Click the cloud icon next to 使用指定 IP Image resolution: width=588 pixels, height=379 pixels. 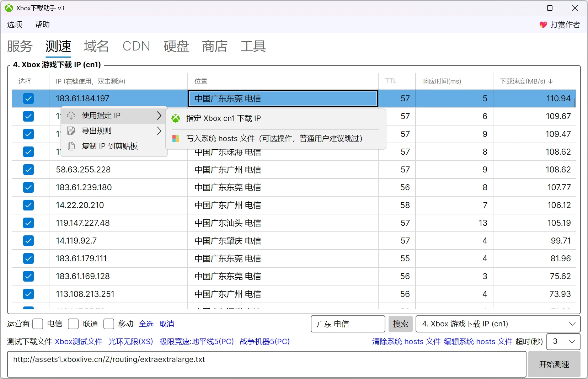[71, 116]
